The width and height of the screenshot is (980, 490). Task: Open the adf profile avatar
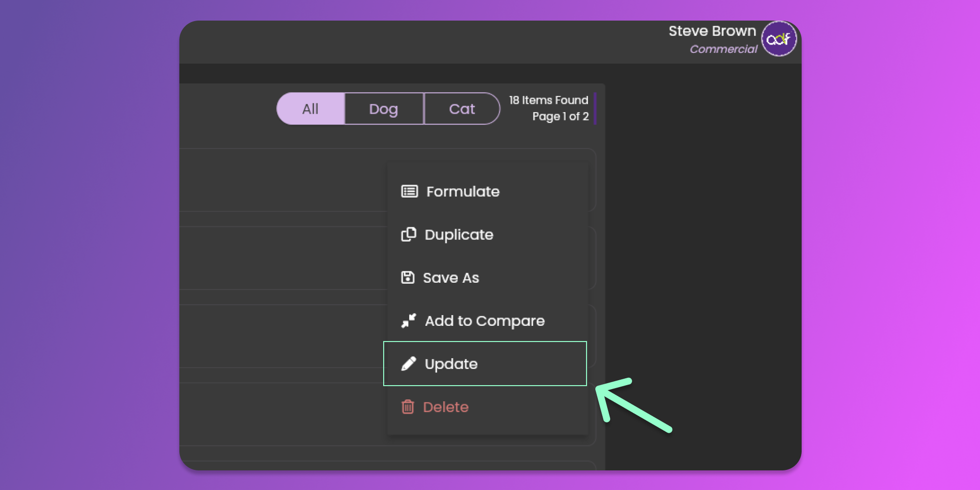pyautogui.click(x=779, y=39)
